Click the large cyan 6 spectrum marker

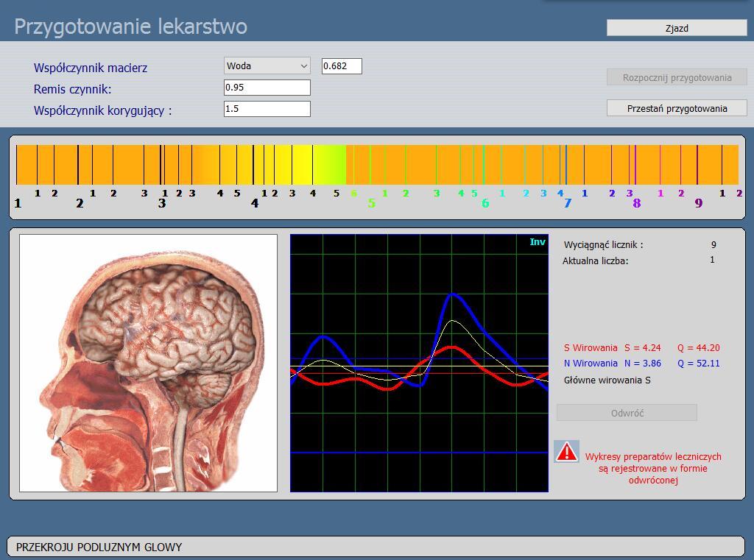(485, 203)
